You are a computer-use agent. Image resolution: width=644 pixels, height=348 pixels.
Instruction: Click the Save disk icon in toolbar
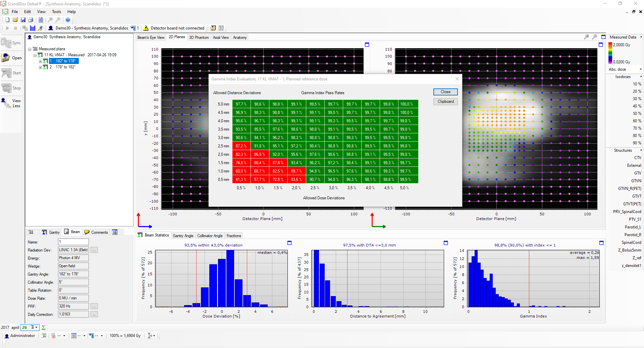(23, 20)
